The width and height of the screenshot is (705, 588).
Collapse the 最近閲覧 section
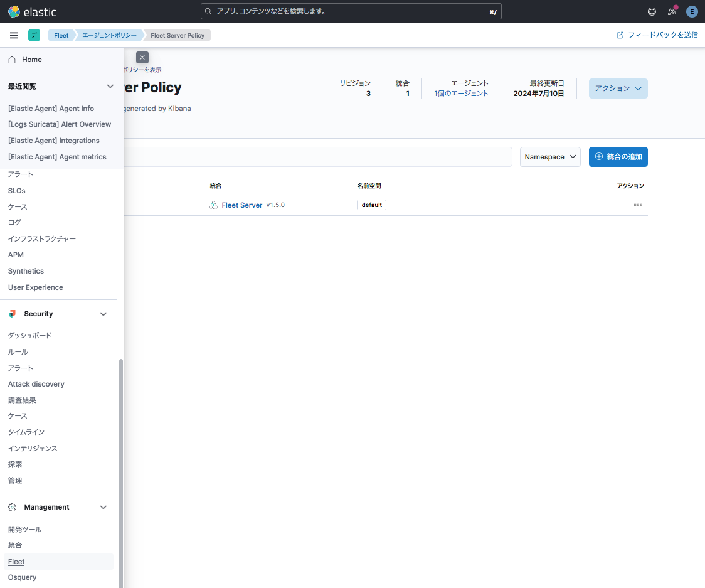coord(110,87)
